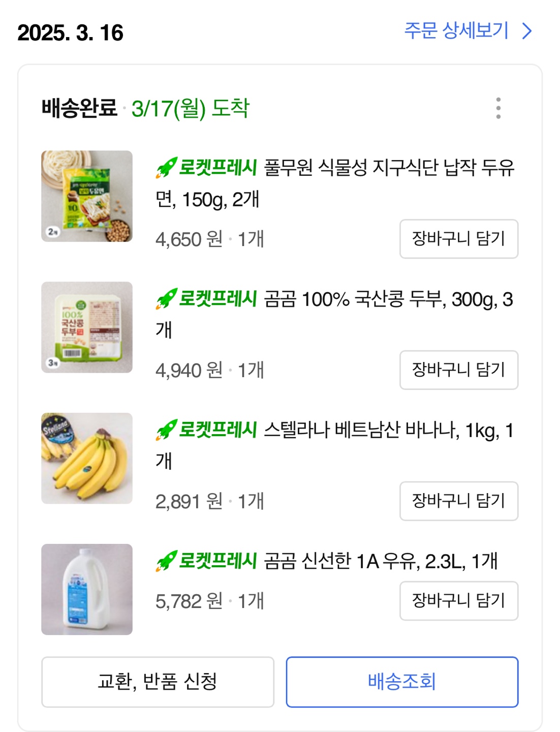This screenshot has width=560, height=732.
Task: Add 곰곰 신선한 우유 to cart
Action: point(458,601)
